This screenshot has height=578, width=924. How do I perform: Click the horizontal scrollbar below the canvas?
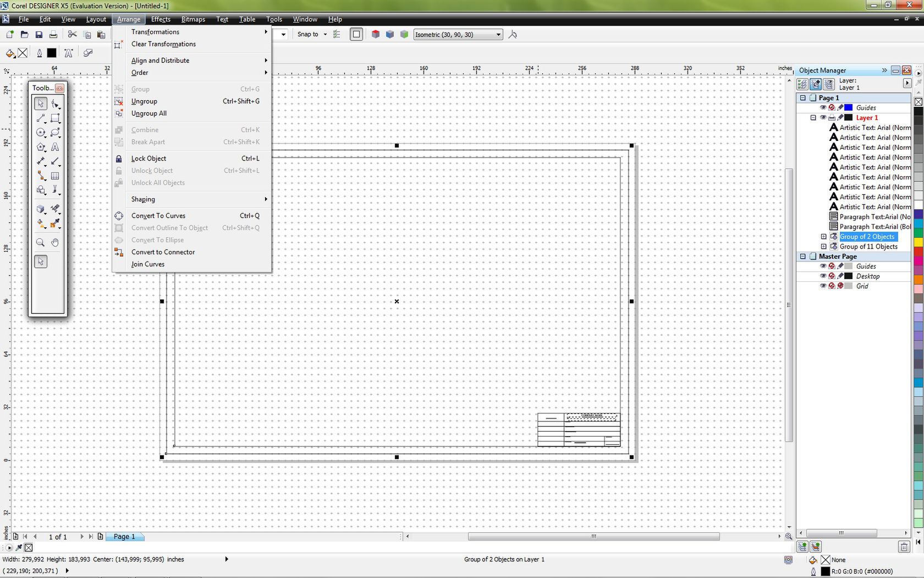click(593, 537)
